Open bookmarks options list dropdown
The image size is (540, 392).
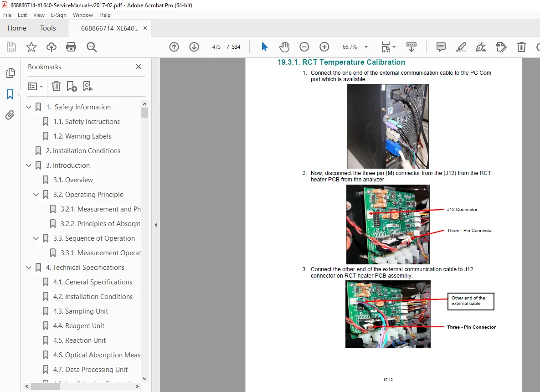click(x=35, y=86)
